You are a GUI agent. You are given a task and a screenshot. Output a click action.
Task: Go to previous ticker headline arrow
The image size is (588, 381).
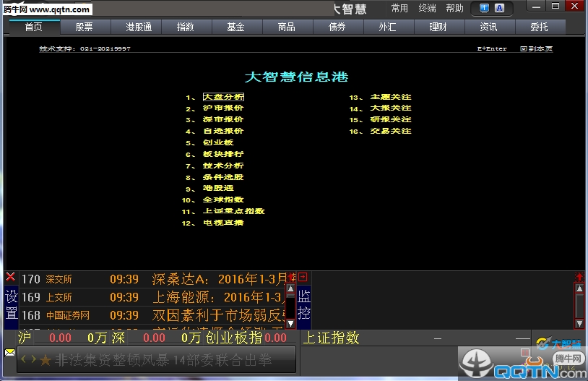(24, 359)
